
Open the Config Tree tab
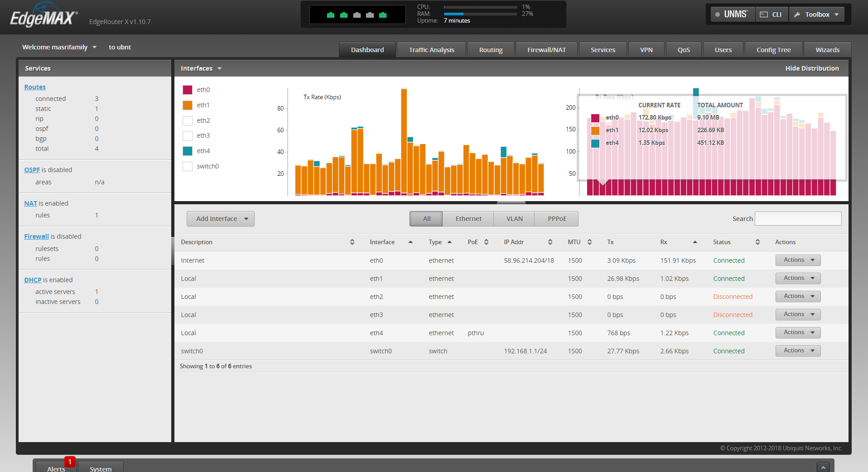click(x=773, y=50)
